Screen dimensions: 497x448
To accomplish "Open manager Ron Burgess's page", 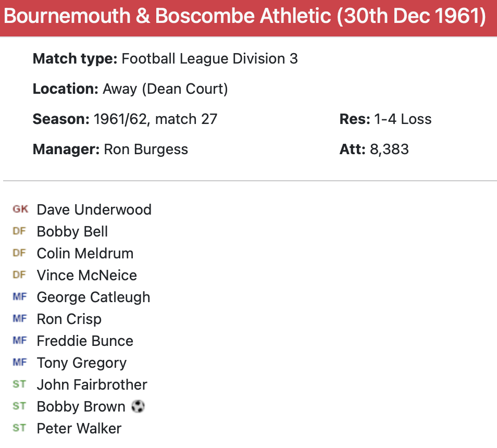I will point(146,150).
